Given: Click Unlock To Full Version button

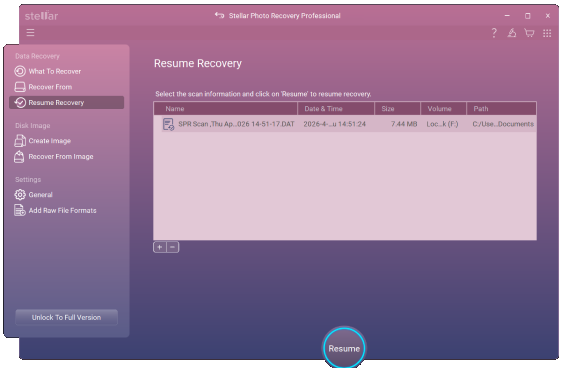Looking at the screenshot, I should (66, 317).
